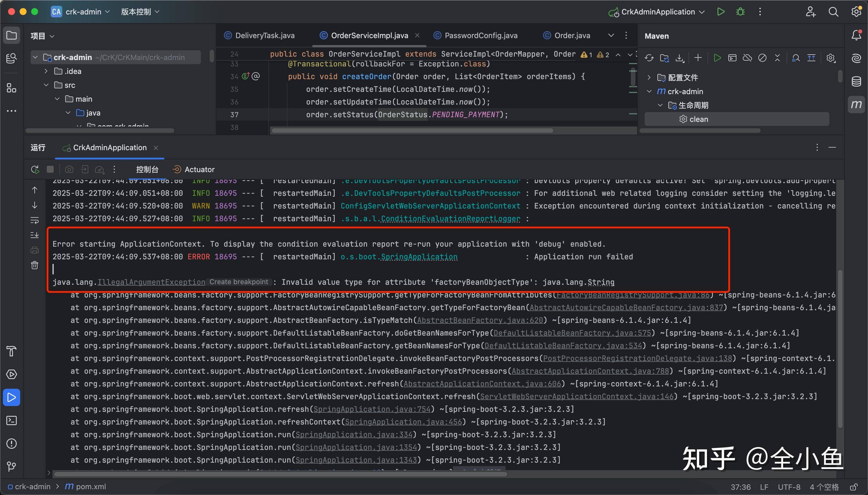Toggle Maven offline mode icon
The width and height of the screenshot is (868, 495).
pos(747,58)
